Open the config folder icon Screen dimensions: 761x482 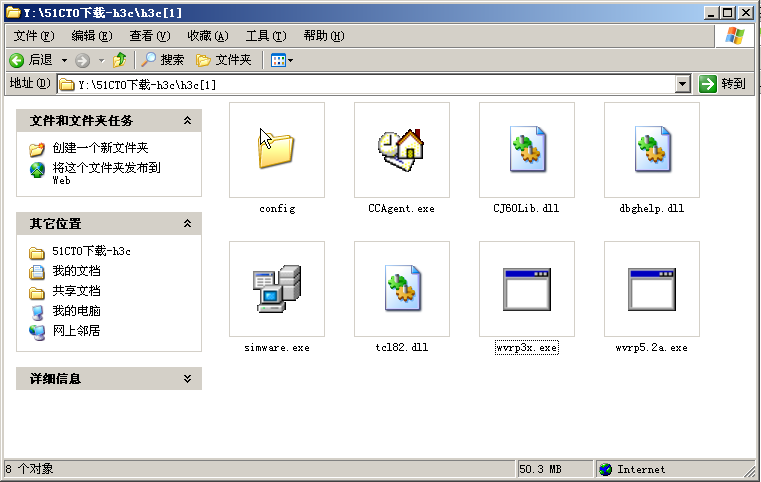277,150
